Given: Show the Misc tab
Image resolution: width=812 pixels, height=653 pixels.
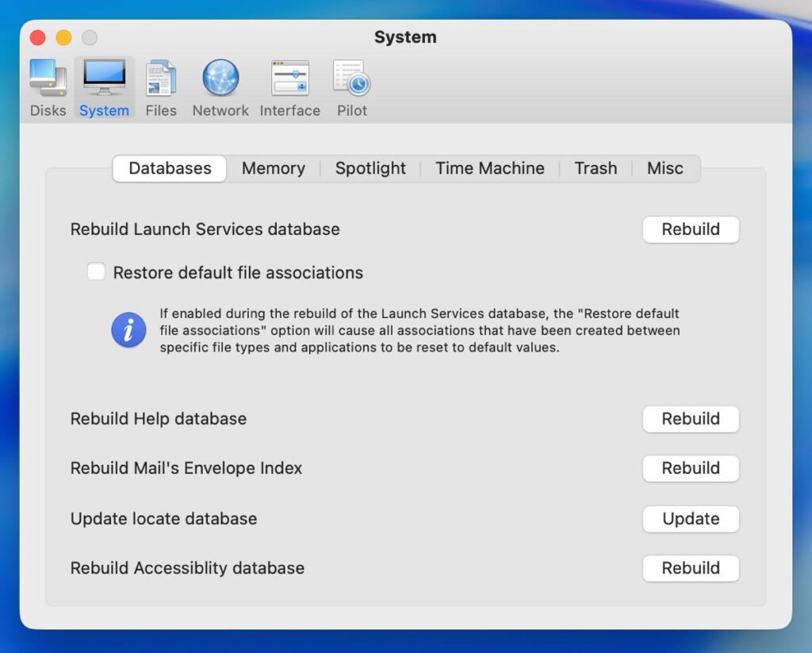Looking at the screenshot, I should 665,168.
